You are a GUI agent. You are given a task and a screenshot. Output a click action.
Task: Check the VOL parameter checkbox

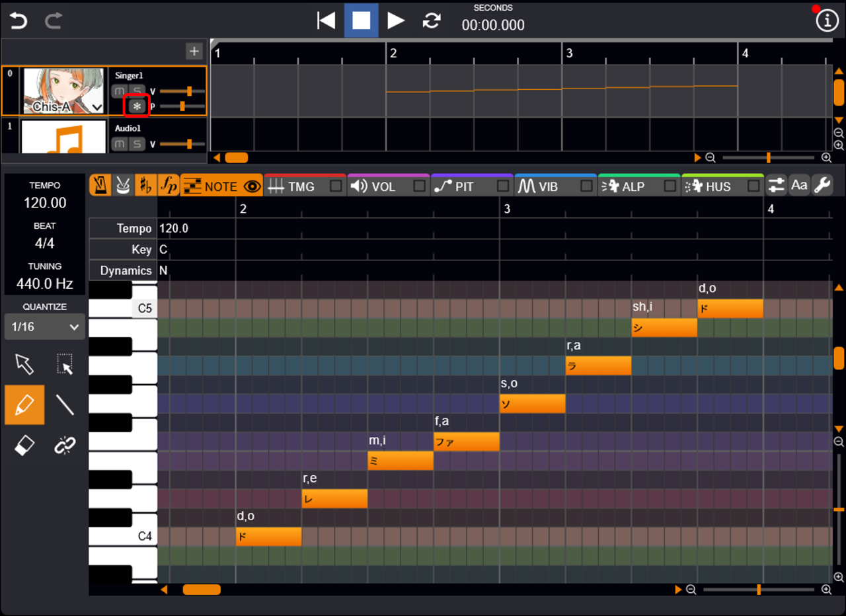coord(419,186)
